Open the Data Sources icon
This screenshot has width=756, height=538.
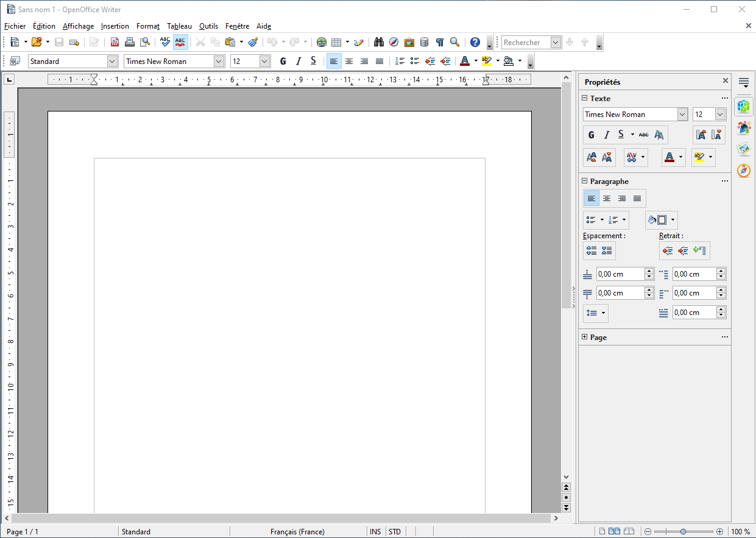(424, 42)
